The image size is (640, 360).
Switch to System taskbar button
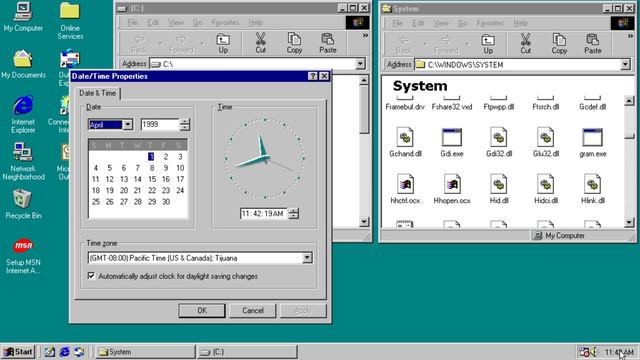pos(145,351)
